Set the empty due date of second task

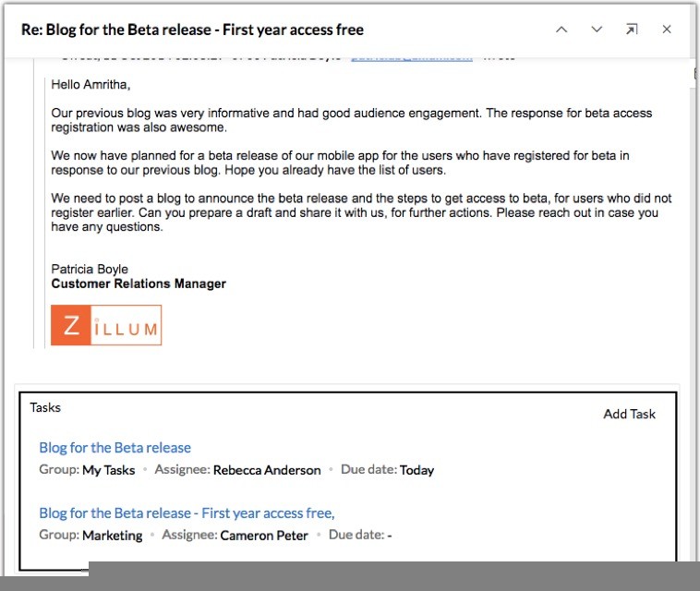click(390, 536)
